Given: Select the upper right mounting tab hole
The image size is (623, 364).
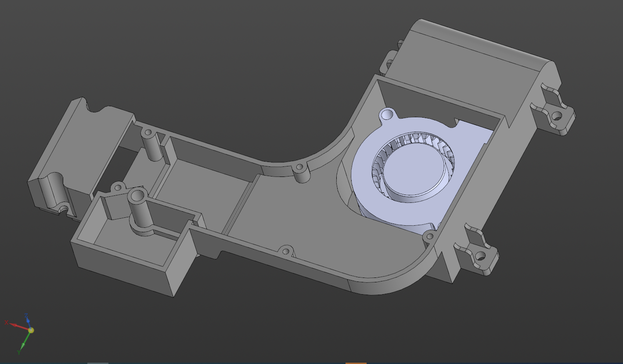Looking at the screenshot, I should click(x=556, y=116).
